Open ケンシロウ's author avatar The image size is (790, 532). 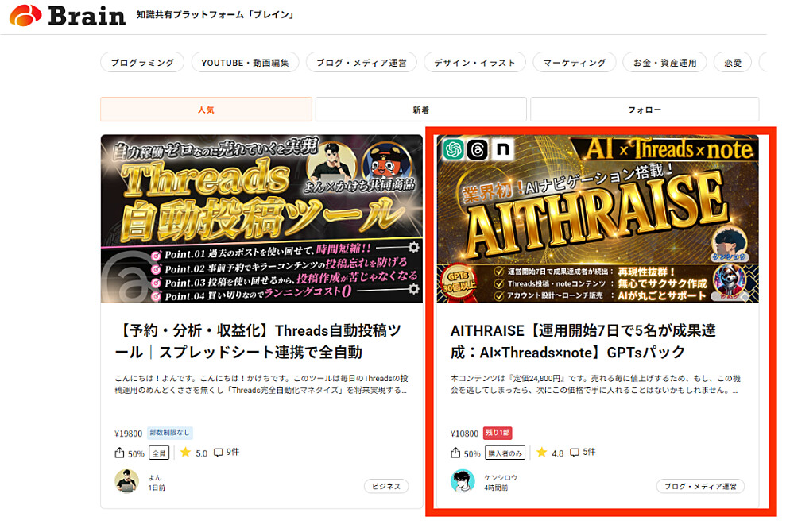tap(463, 482)
